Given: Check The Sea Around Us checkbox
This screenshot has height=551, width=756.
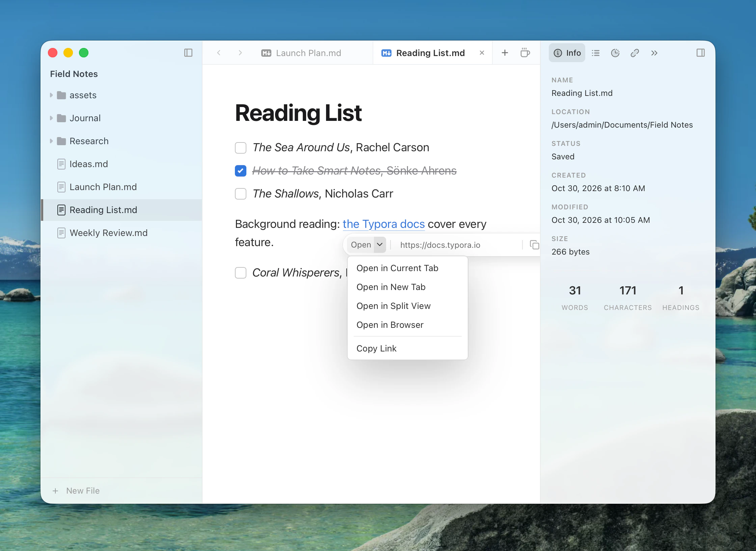Looking at the screenshot, I should 241,148.
